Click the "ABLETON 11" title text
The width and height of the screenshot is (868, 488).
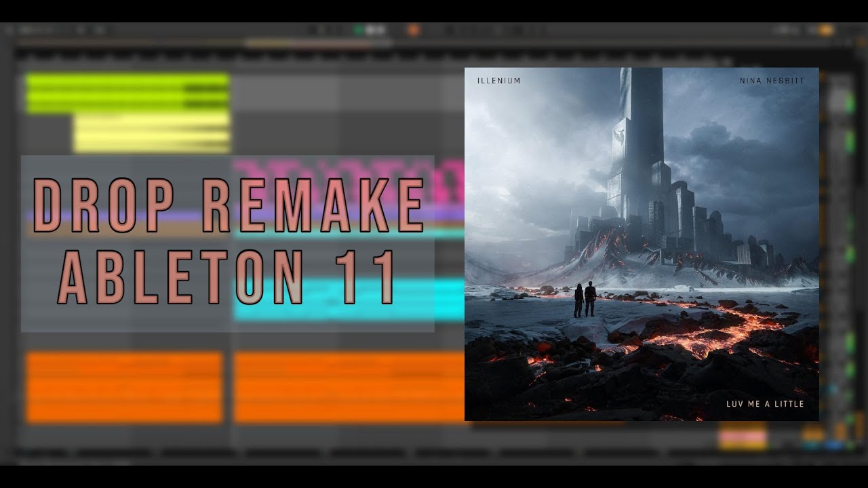point(227,277)
